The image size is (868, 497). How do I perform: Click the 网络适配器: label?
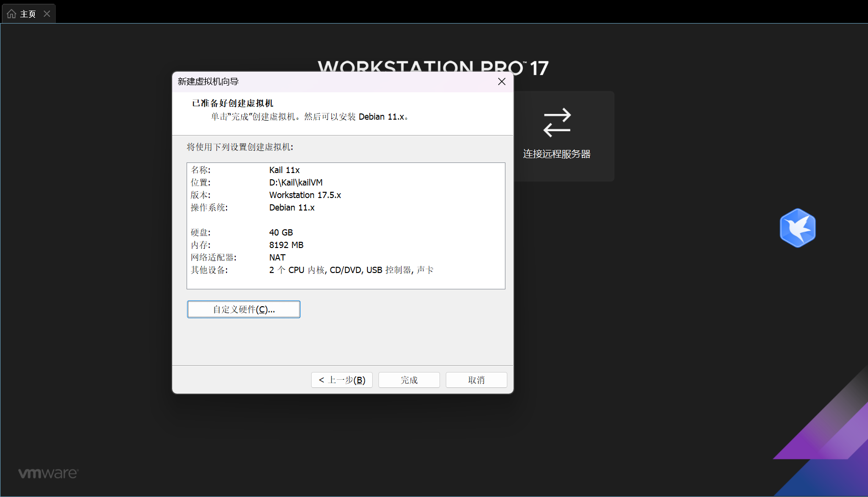(x=214, y=258)
